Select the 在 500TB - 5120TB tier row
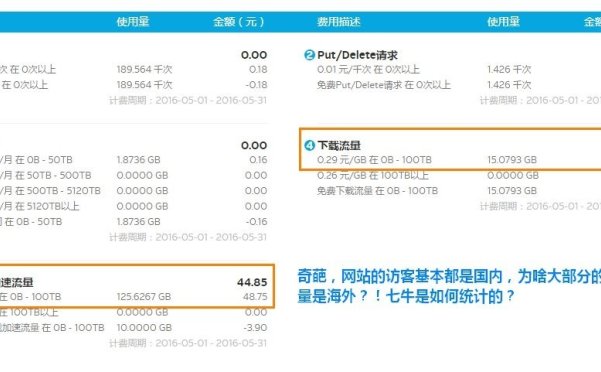This screenshot has height=372, width=601. [50, 191]
